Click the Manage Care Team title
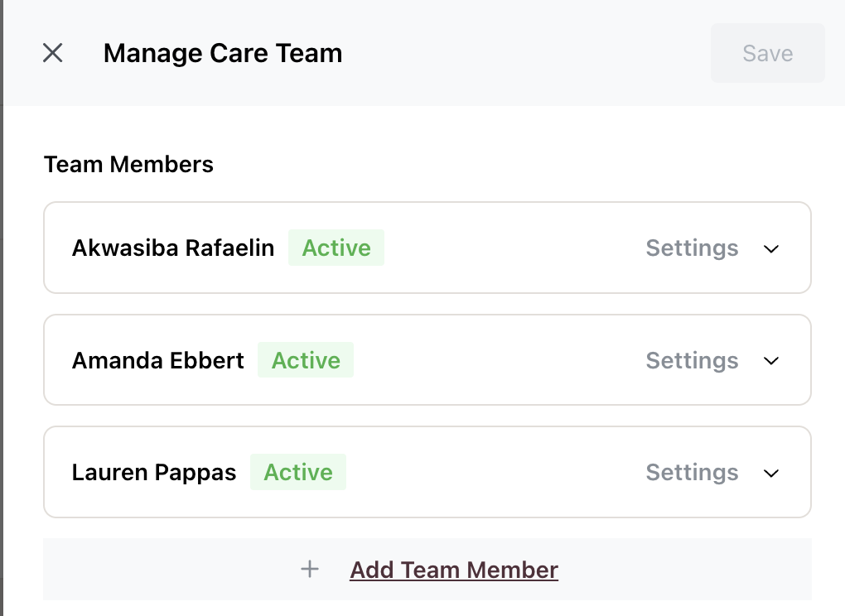The image size is (845, 616). click(x=223, y=54)
